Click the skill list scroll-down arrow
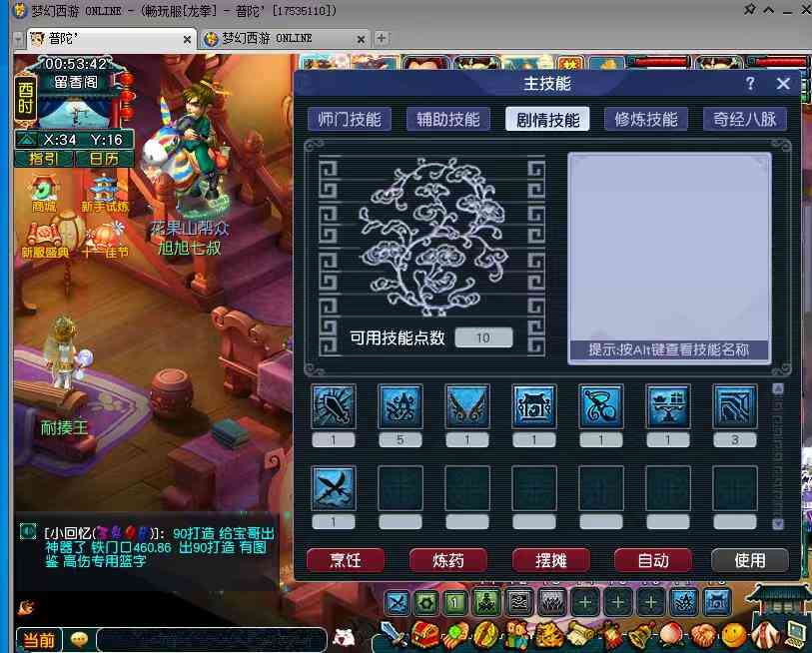The image size is (812, 653). [x=777, y=524]
